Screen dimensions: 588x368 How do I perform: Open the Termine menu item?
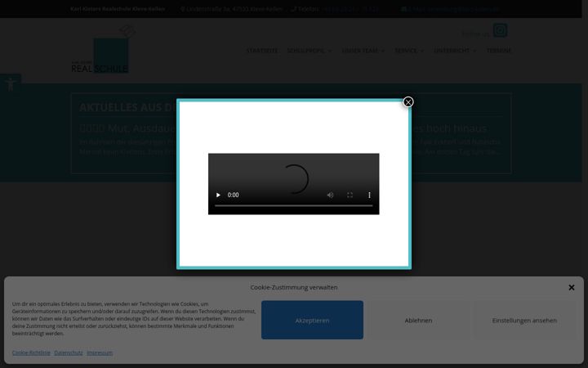[499, 51]
